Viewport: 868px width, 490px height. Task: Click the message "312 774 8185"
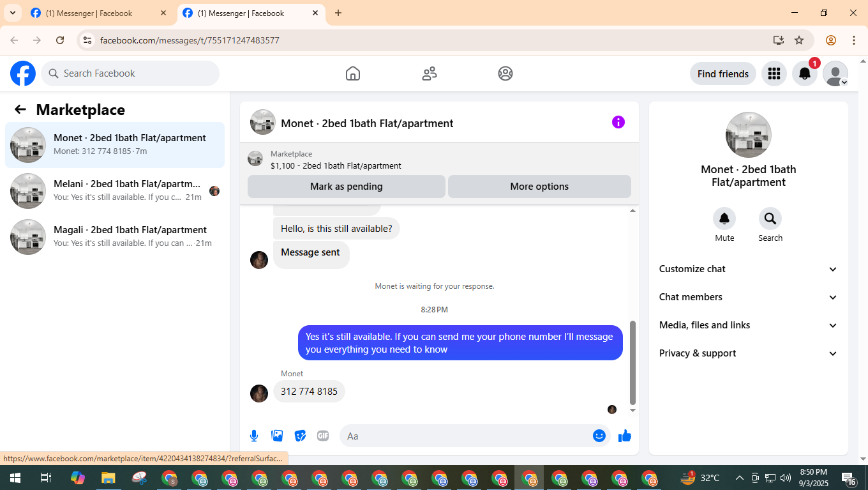(309, 392)
